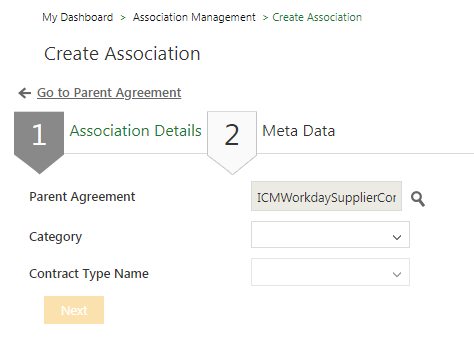This screenshot has width=474, height=362.
Task: Click the Parent Agreement field label
Action: pos(82,197)
